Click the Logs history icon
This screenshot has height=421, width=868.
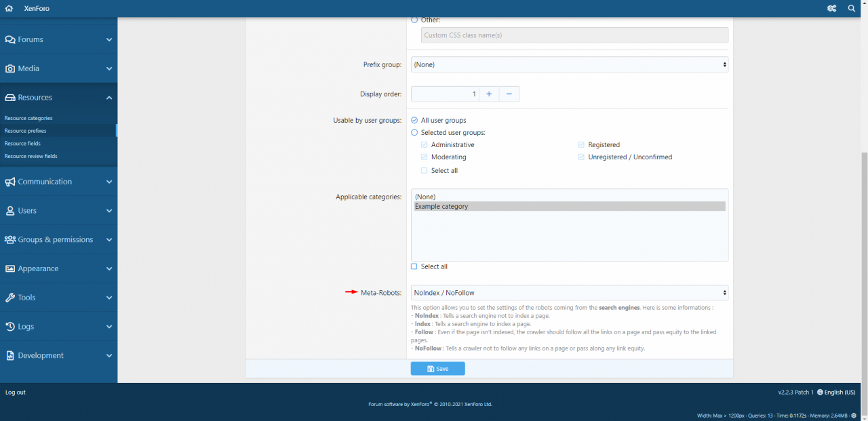tap(10, 327)
